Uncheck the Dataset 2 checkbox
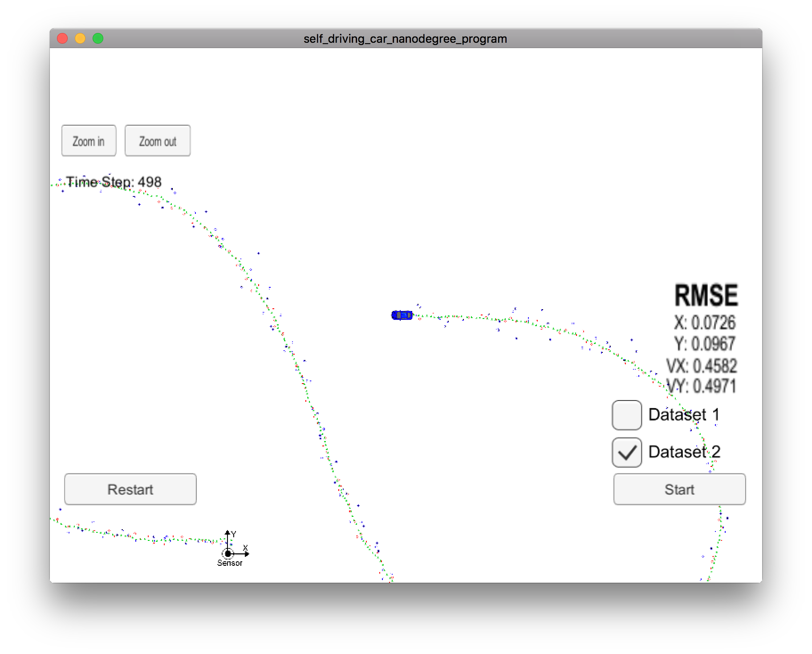This screenshot has width=812, height=654. pyautogui.click(x=627, y=452)
